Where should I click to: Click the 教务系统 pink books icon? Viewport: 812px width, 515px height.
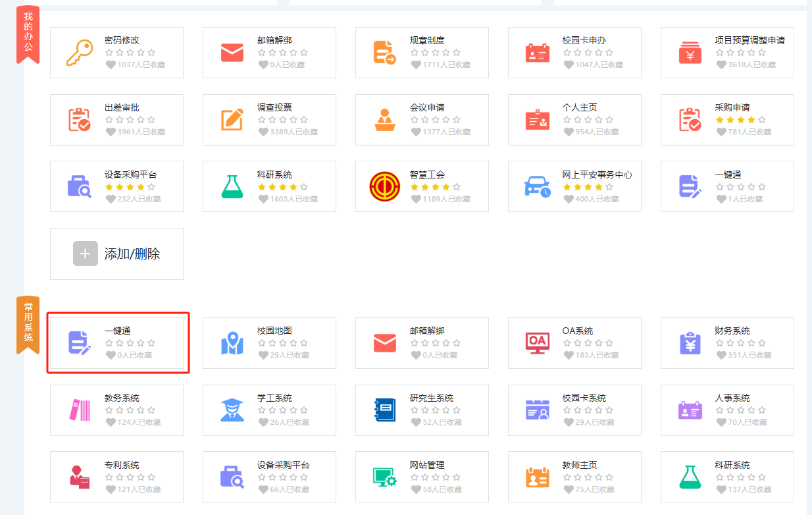(80, 410)
